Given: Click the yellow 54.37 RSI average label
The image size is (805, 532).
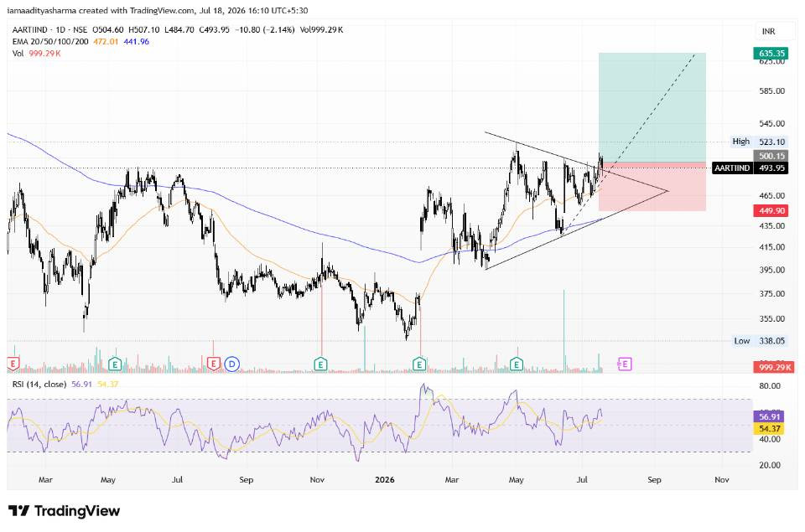Looking at the screenshot, I should [769, 428].
